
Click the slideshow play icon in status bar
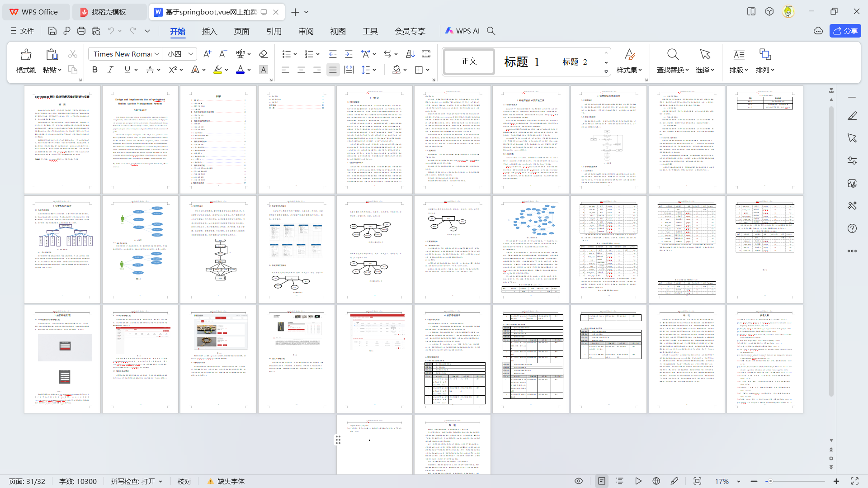[638, 481]
